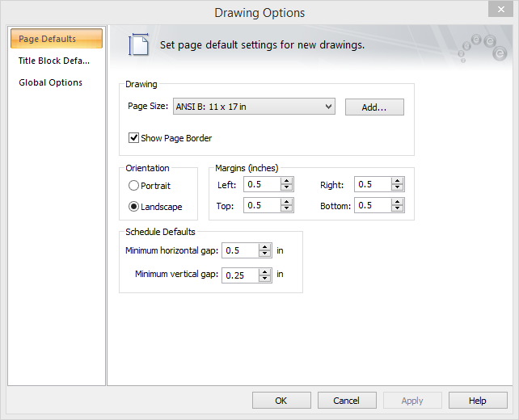Click the Left margin input field
The height and width of the screenshot is (420, 519).
(x=261, y=185)
